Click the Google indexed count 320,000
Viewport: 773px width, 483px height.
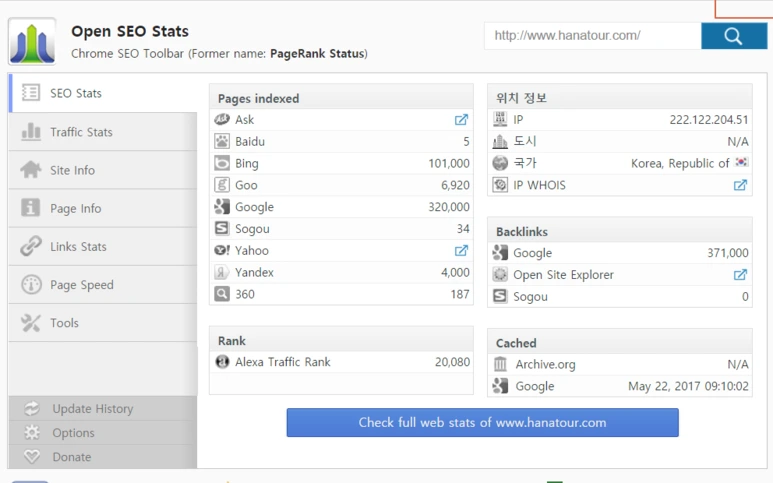point(449,207)
